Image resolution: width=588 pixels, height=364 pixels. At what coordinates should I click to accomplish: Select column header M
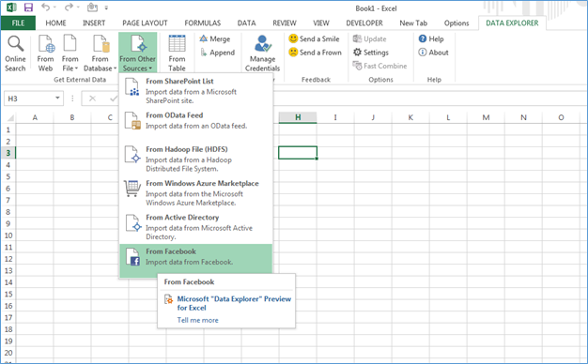click(486, 117)
